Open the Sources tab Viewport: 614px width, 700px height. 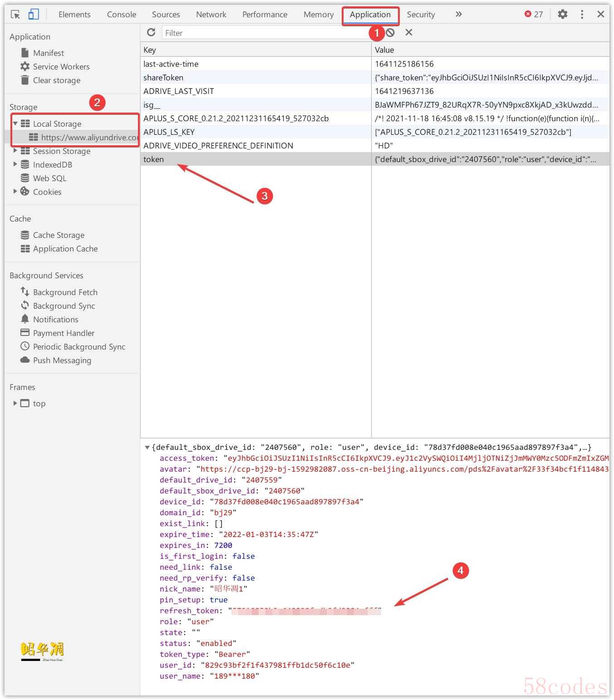point(166,15)
